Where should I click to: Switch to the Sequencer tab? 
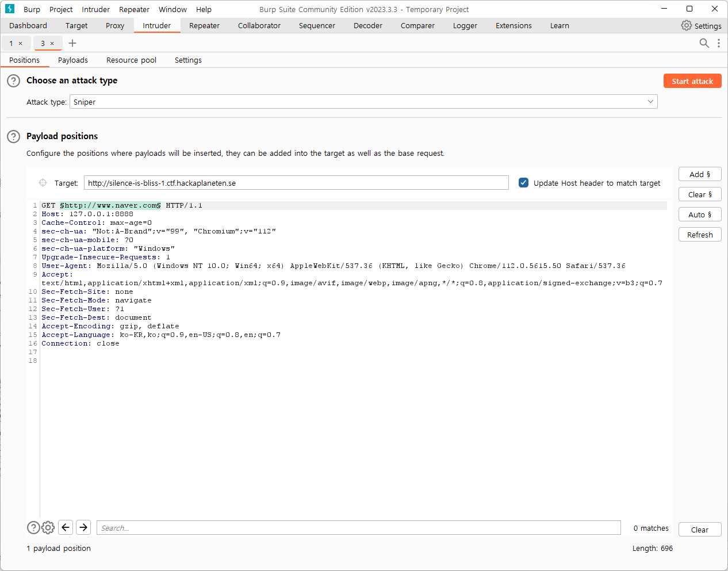tap(317, 25)
